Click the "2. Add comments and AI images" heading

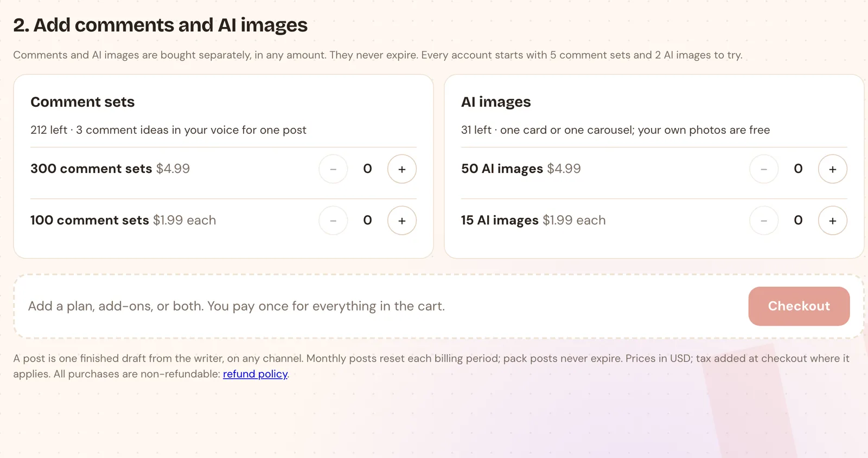pos(161,25)
